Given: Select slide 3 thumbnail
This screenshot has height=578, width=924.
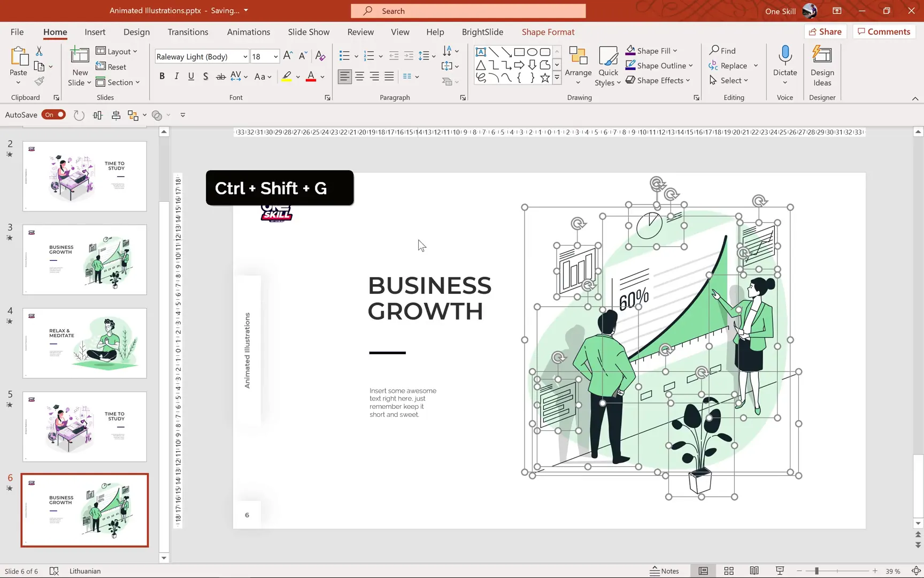Looking at the screenshot, I should tap(84, 260).
